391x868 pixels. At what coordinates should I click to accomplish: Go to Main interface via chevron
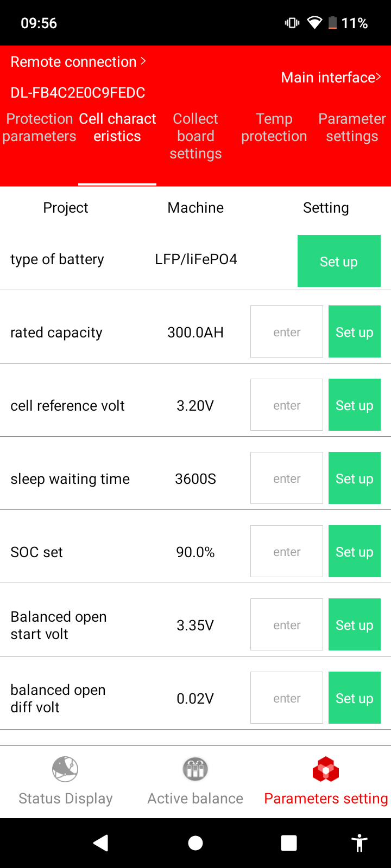331,78
